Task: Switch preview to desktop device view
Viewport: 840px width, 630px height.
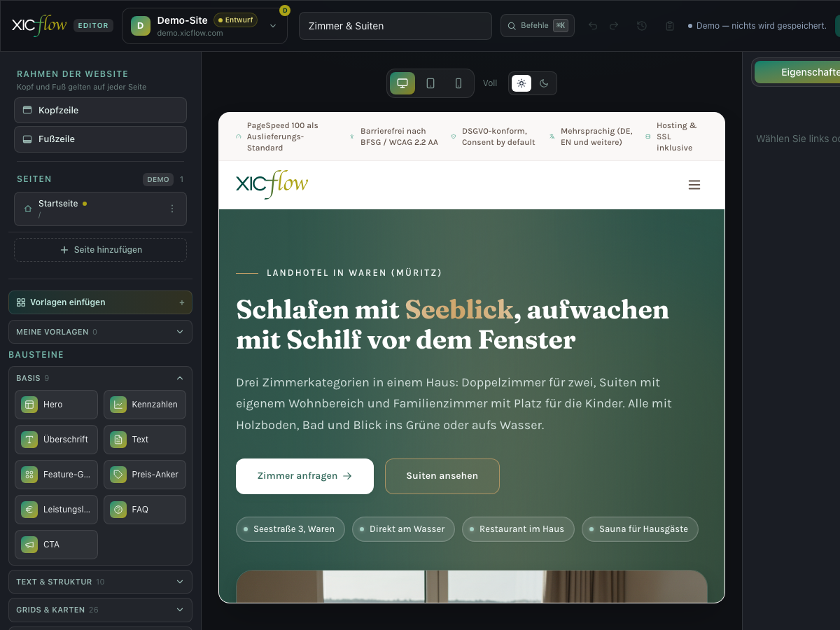Action: point(402,83)
